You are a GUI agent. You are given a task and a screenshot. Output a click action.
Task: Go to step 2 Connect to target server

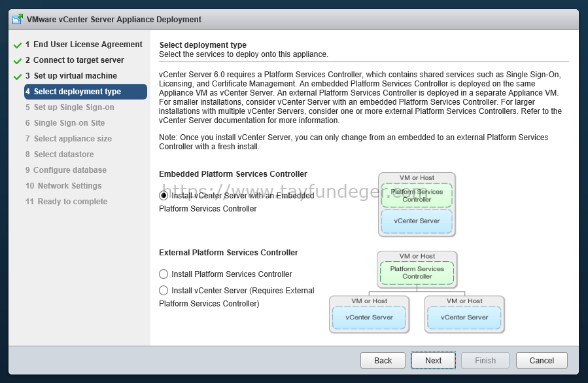tap(75, 60)
